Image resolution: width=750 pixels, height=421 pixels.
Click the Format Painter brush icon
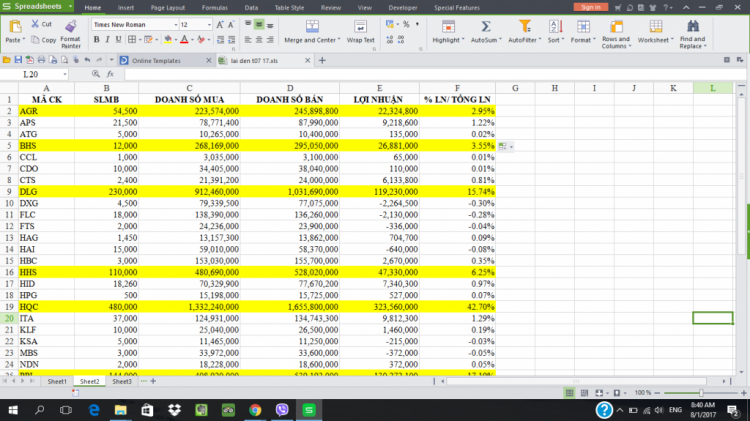[x=71, y=26]
